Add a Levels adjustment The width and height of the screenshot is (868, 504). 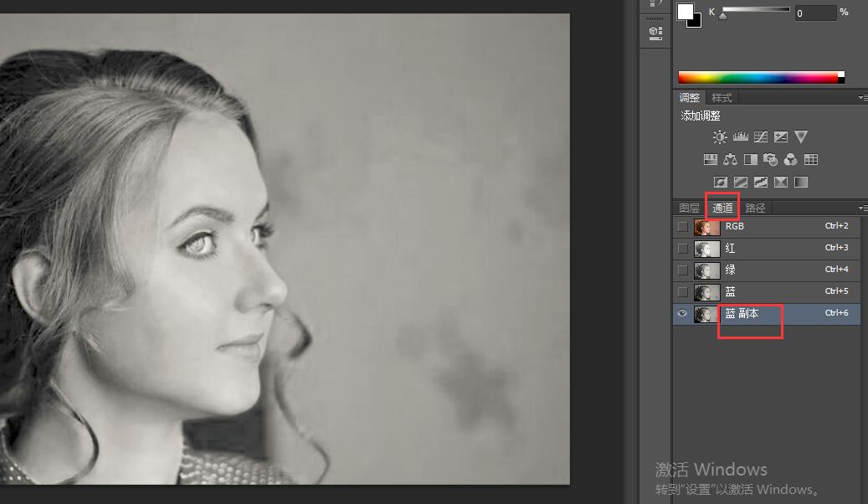(x=740, y=137)
